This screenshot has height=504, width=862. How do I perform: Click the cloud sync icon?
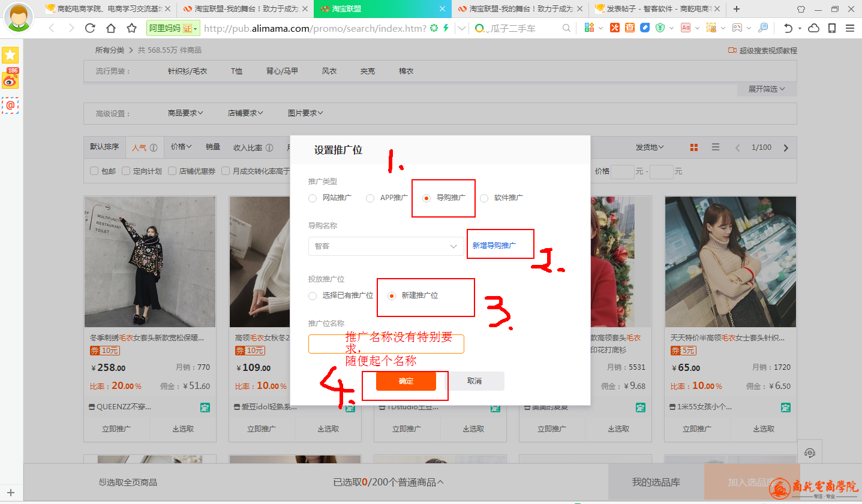point(814,28)
